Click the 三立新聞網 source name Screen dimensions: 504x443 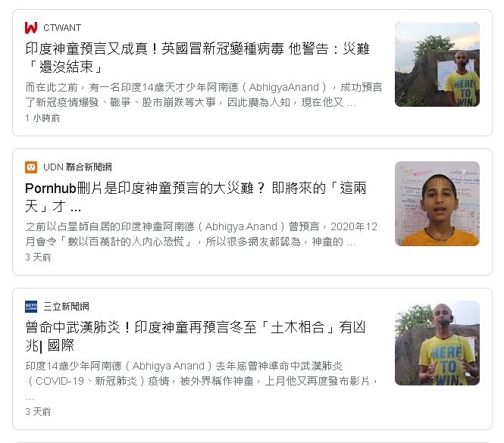[66, 307]
